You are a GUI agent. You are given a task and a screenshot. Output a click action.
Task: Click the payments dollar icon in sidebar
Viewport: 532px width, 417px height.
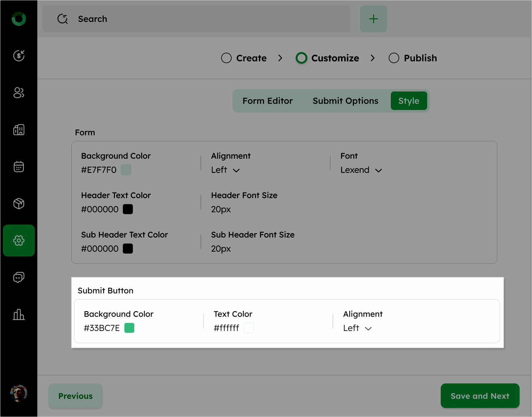pos(19,56)
